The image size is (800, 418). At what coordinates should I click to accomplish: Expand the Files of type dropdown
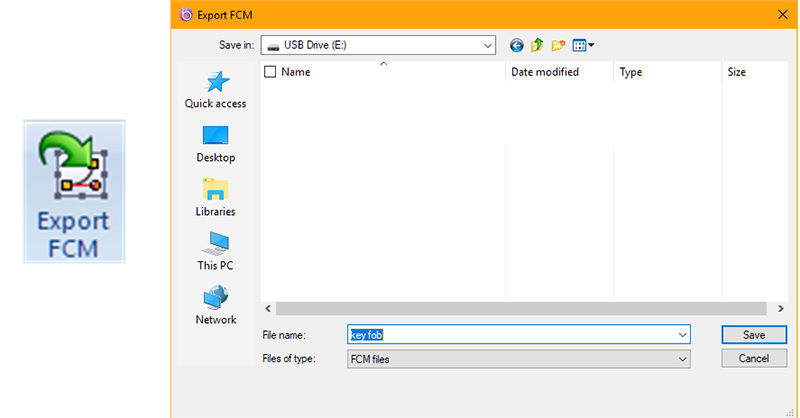tap(682, 358)
